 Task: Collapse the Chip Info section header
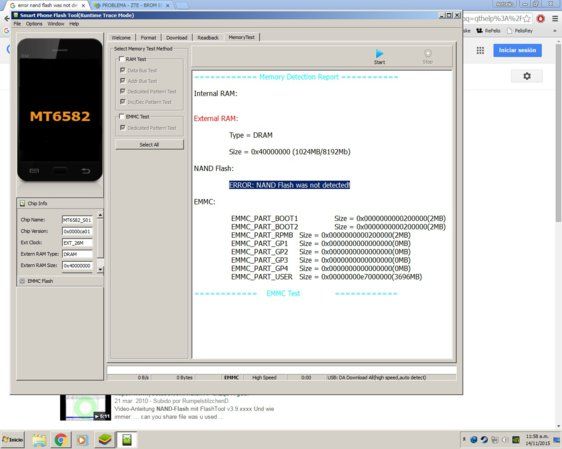(60, 204)
